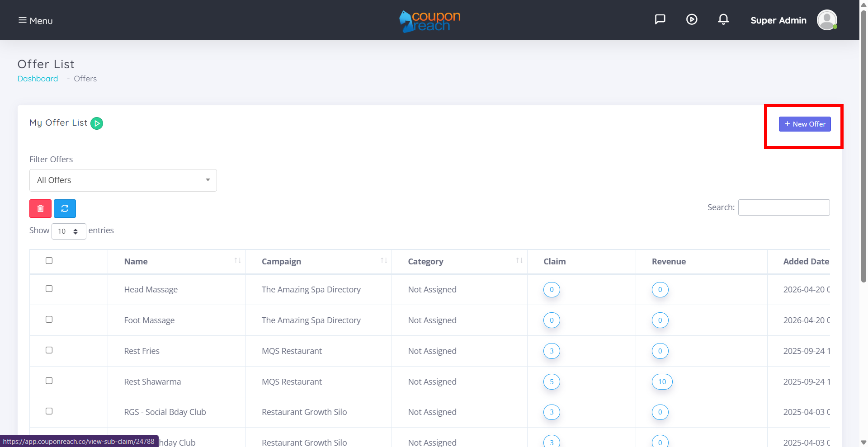
Task: Open Rest Shawarma claim count 5
Action: pyautogui.click(x=552, y=382)
